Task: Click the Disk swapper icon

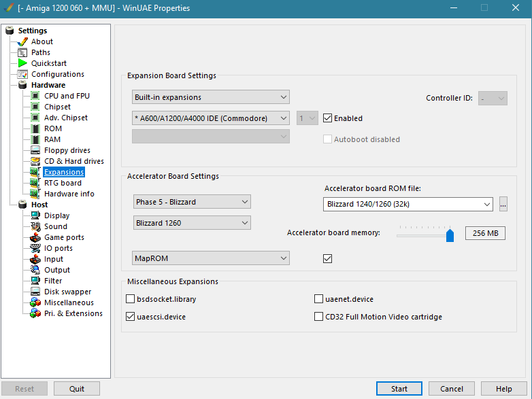Action: click(x=35, y=292)
